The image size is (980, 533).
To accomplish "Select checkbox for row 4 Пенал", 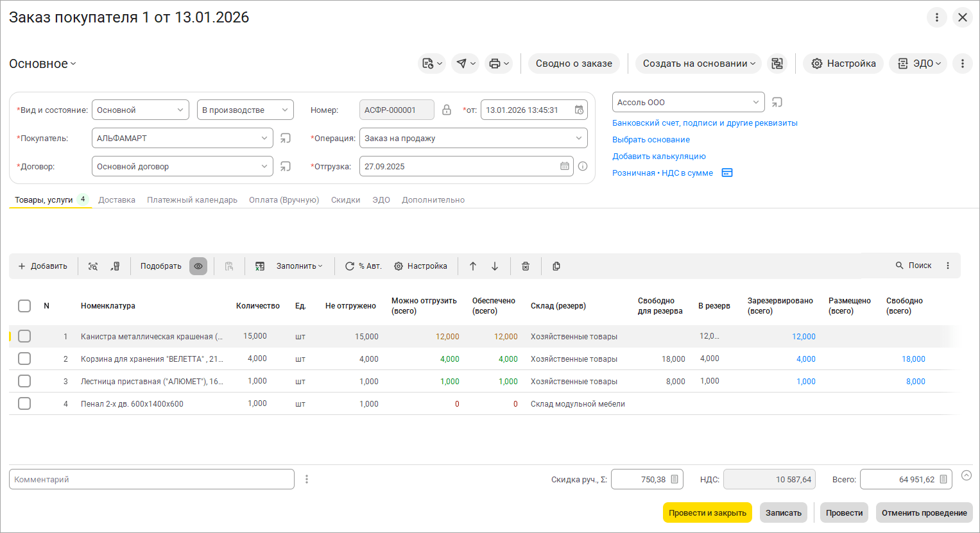I will (x=24, y=403).
